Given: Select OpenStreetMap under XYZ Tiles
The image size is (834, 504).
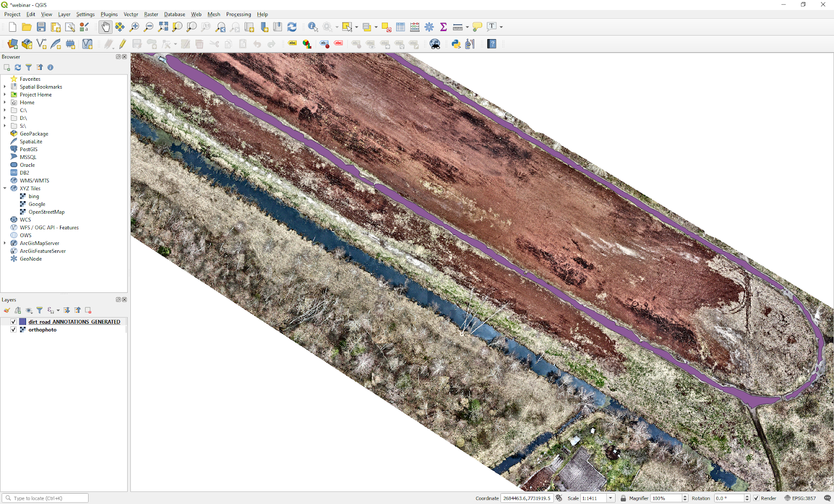Looking at the screenshot, I should pyautogui.click(x=46, y=212).
